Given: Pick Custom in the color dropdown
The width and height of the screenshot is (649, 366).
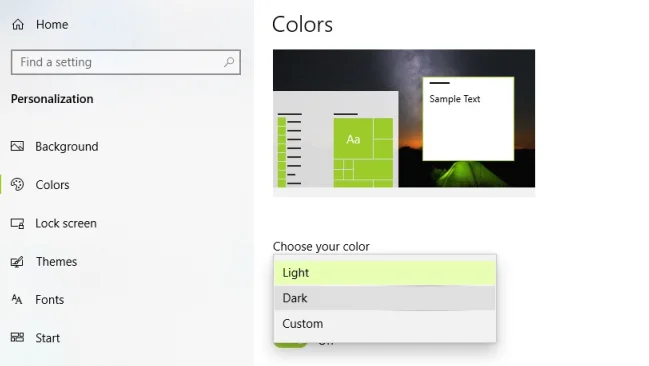Looking at the screenshot, I should (x=385, y=324).
